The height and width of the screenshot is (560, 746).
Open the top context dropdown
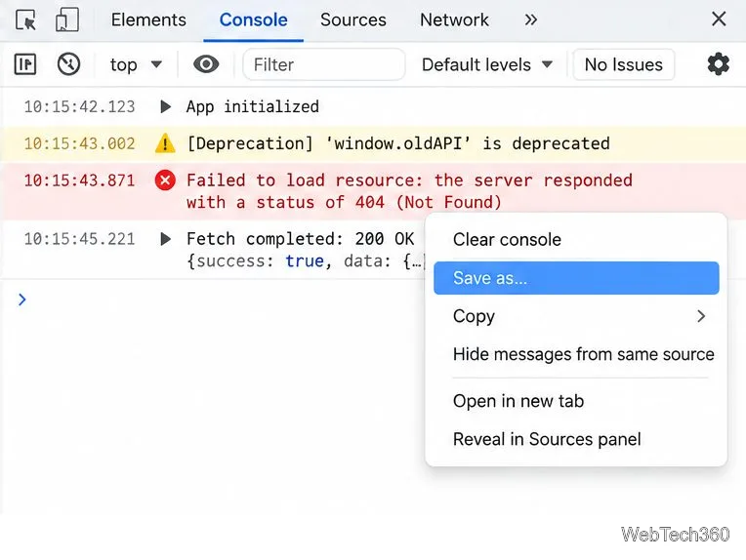tap(136, 64)
